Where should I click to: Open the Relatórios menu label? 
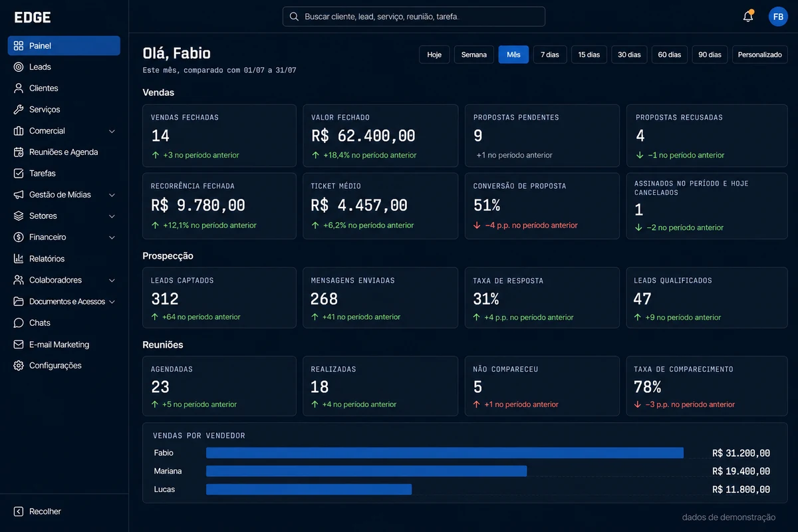pos(47,259)
